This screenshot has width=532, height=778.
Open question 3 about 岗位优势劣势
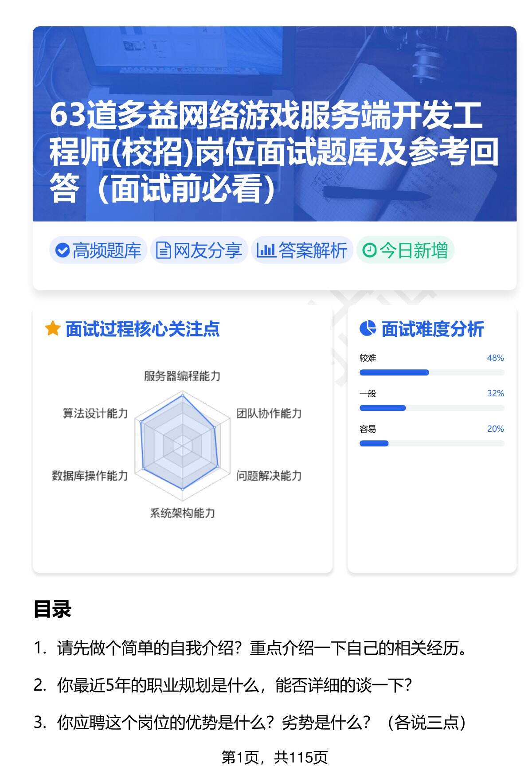click(x=262, y=723)
